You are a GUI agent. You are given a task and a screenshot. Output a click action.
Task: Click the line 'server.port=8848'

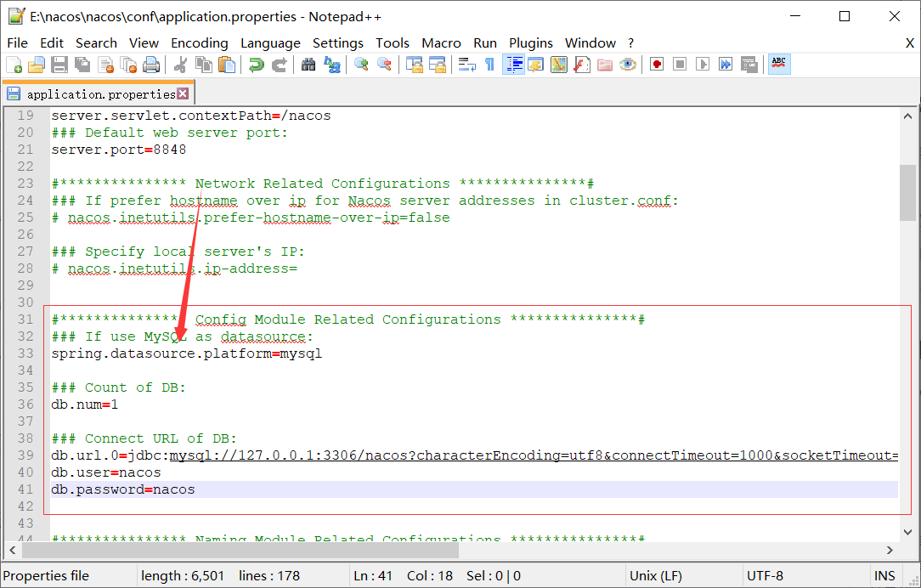click(119, 150)
